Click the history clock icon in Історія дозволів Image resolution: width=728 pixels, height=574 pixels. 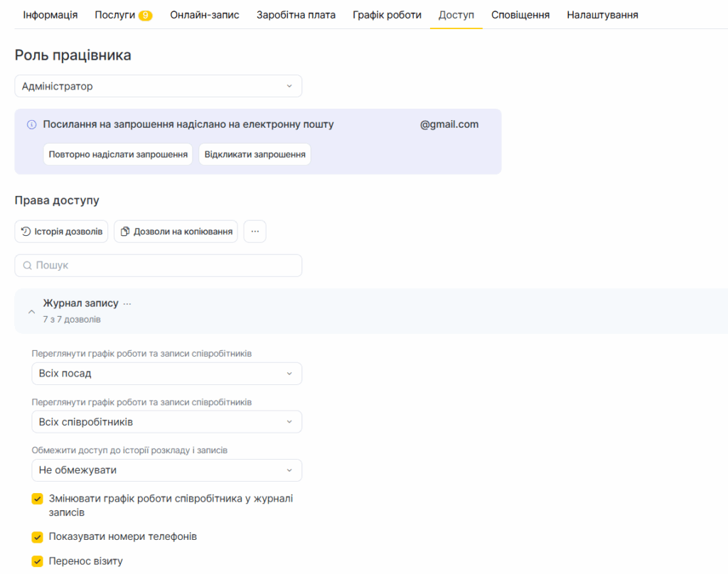click(26, 232)
